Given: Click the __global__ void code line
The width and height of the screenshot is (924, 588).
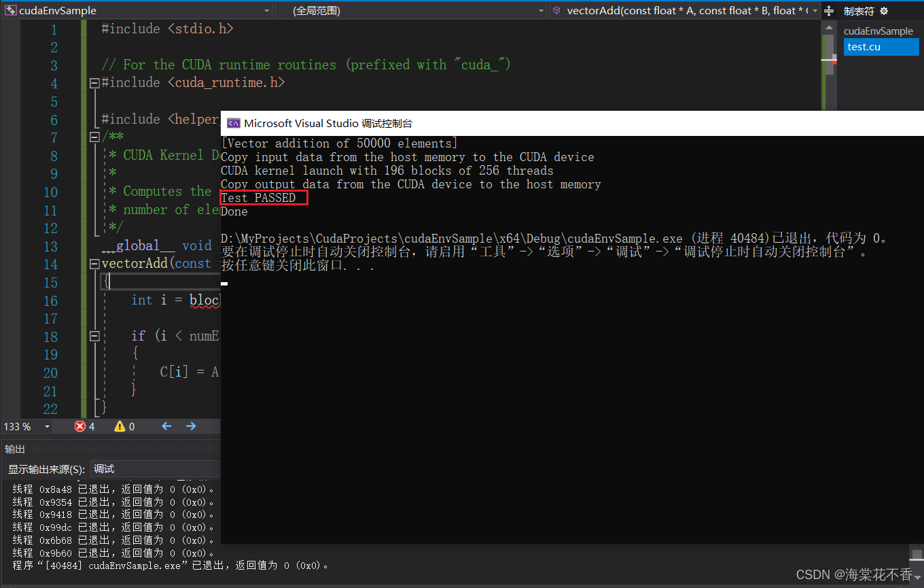Looking at the screenshot, I should [x=157, y=245].
